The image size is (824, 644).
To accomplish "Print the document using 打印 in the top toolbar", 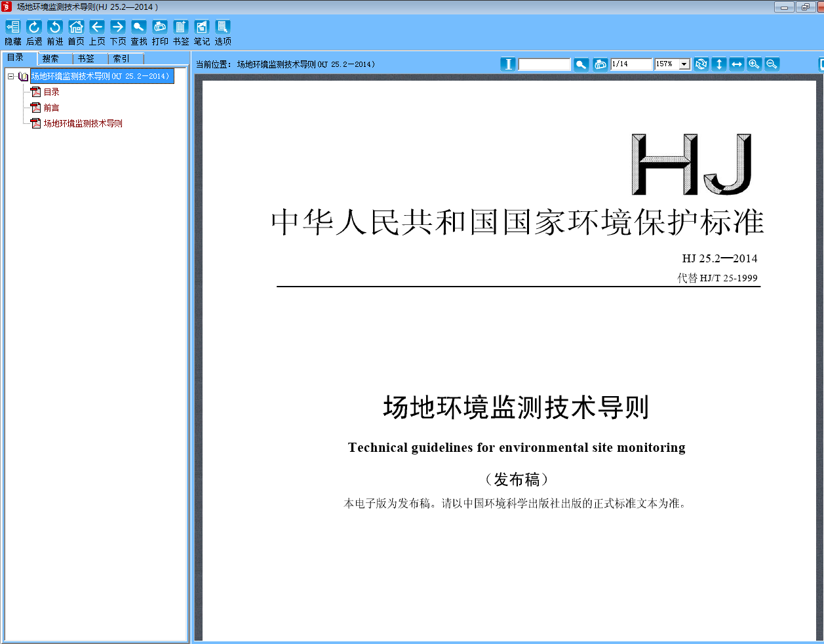I will click(x=160, y=33).
